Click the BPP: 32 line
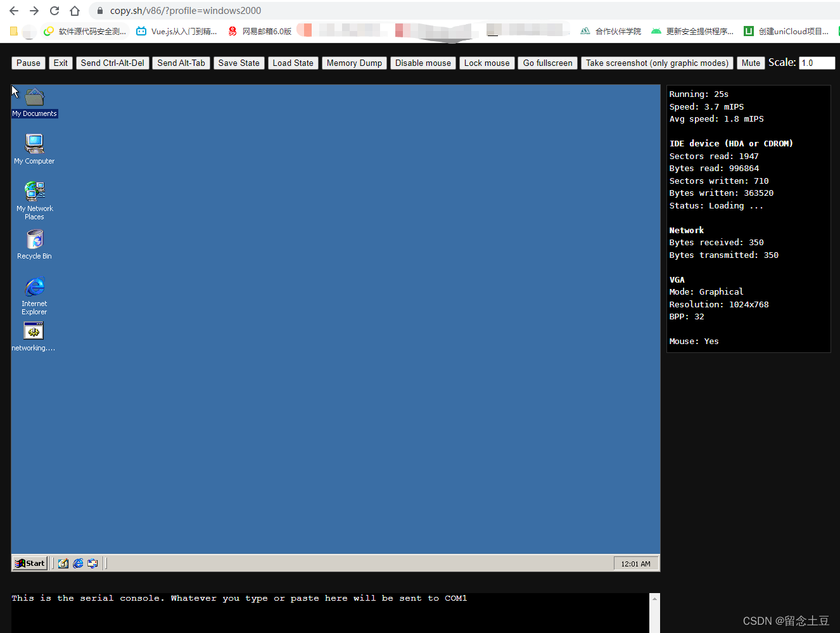 click(687, 317)
